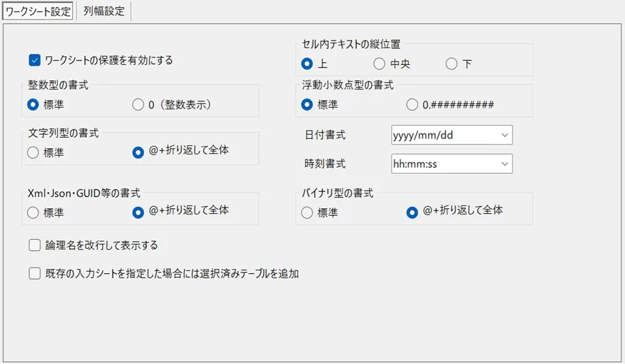
Task: Open the 日付書式 dropdown arrow
Action: (505, 135)
